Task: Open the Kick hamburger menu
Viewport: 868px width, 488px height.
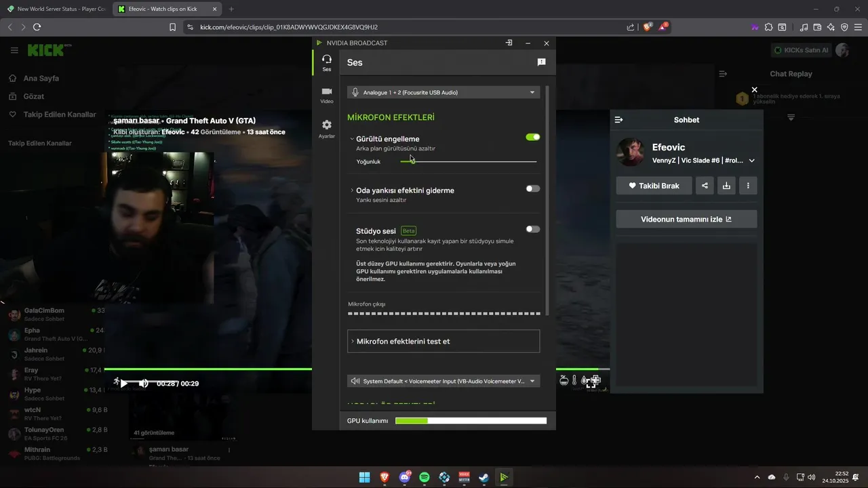Action: click(x=14, y=50)
